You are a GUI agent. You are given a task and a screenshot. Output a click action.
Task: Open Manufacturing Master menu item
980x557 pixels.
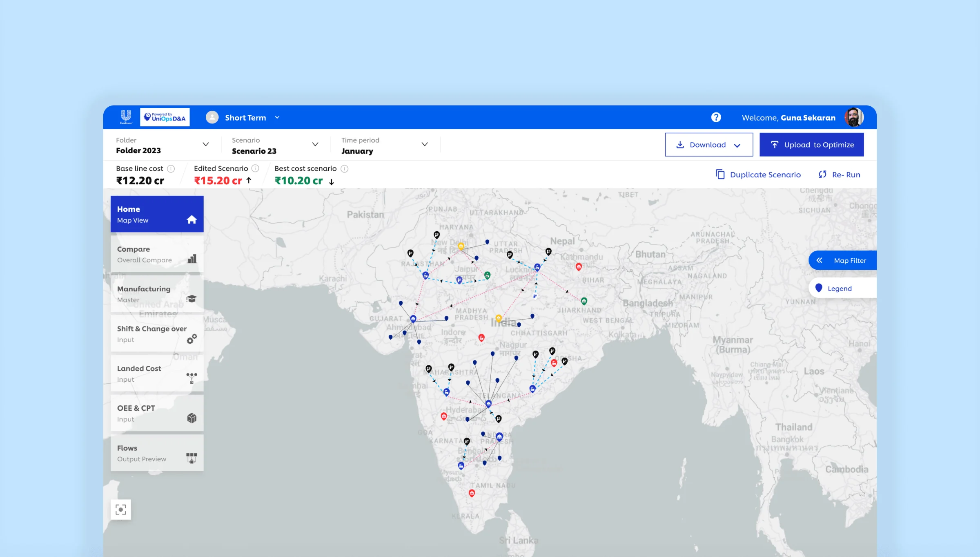click(157, 293)
